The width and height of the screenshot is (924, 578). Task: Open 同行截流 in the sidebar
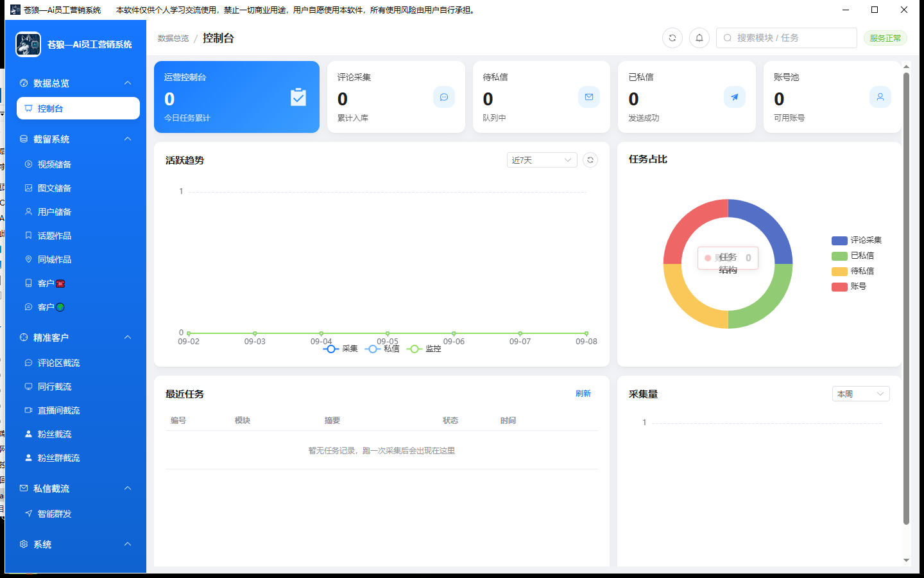pyautogui.click(x=78, y=387)
